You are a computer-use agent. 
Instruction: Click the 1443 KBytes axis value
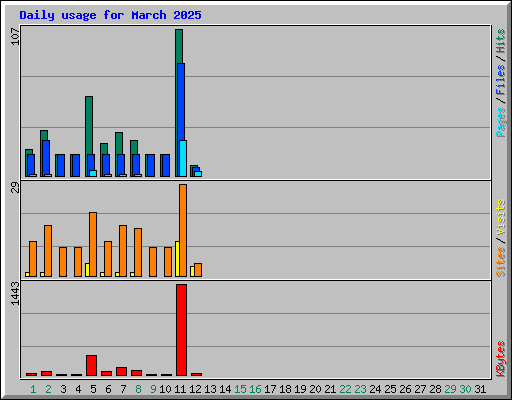click(x=15, y=293)
